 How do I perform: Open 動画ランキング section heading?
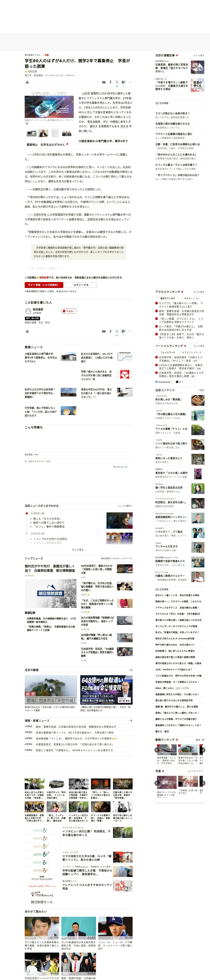pos(166,739)
